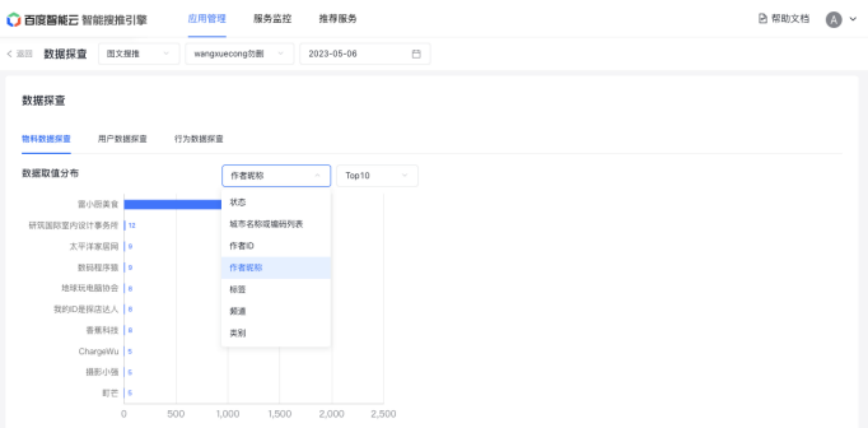Viewport: 868px width, 428px height.
Task: Click the ChargeWu chart label
Action: coord(98,351)
